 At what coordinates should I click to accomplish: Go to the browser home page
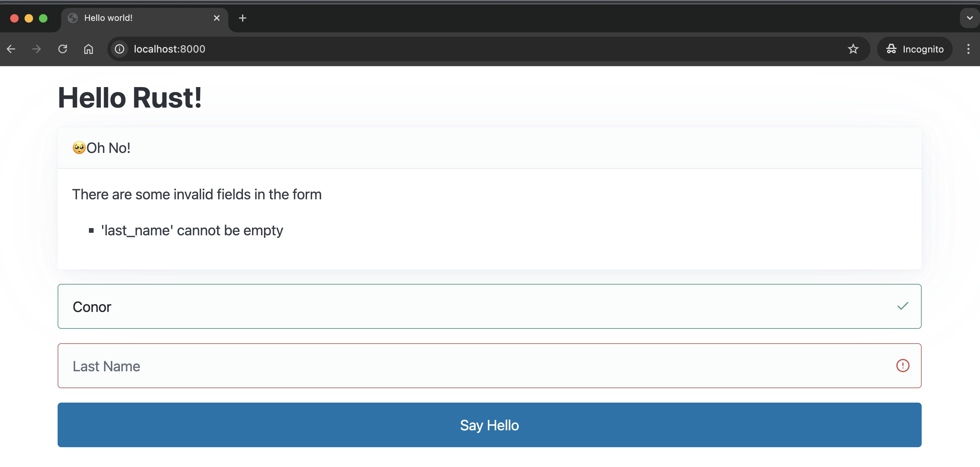pyautogui.click(x=88, y=49)
